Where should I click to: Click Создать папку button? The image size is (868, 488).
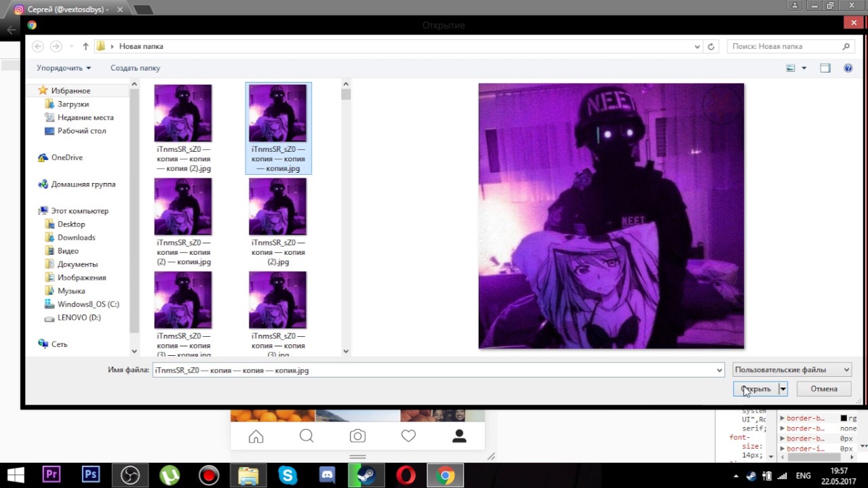135,68
